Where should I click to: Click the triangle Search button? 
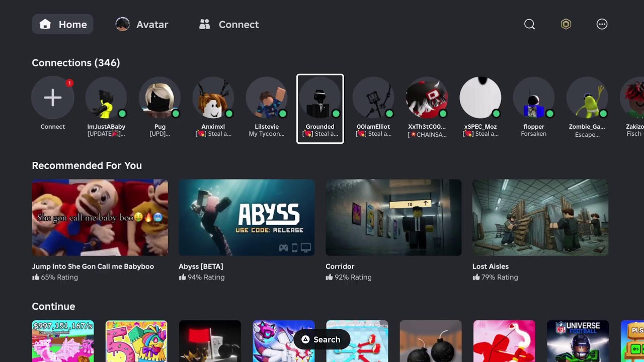pyautogui.click(x=321, y=339)
